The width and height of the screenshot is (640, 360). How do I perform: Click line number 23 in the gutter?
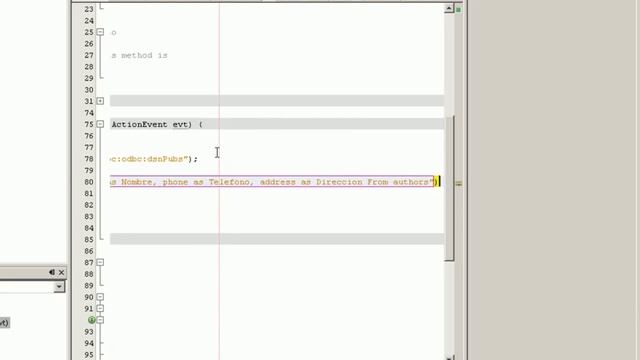tap(89, 9)
